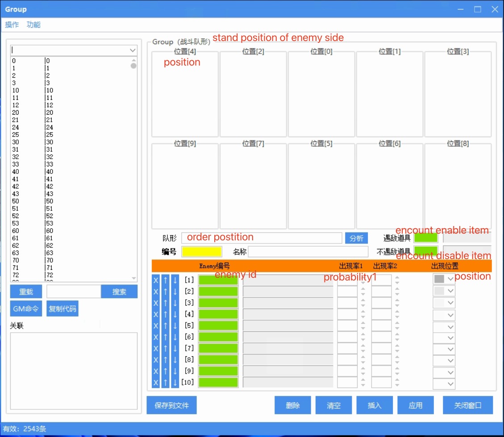Open position dropdown for enemy row [8]
This screenshot has height=437, width=504.
point(450,361)
